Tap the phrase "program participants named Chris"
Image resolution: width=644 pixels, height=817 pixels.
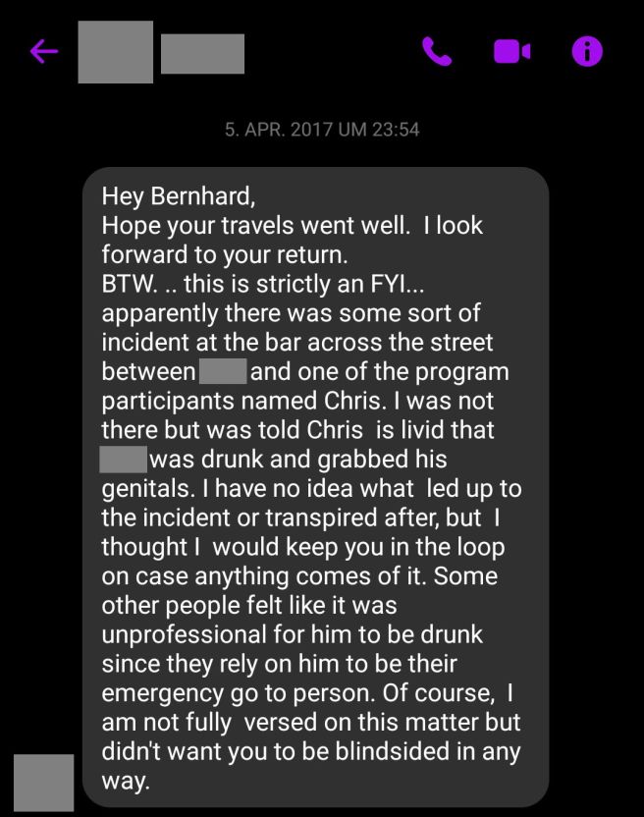pyautogui.click(x=295, y=402)
